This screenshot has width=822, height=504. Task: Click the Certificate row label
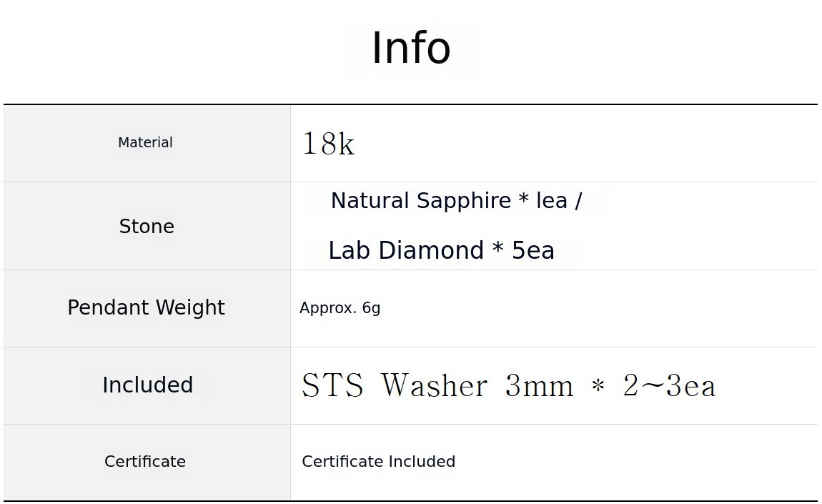coord(145,462)
